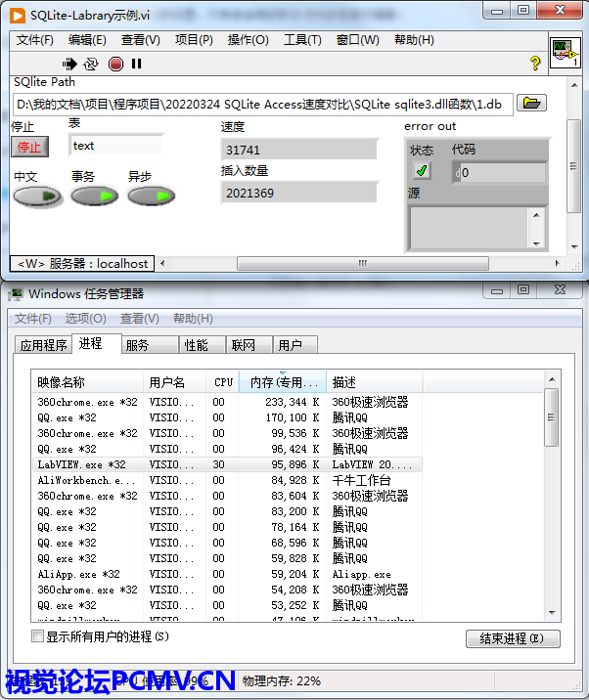Click the Run arrow in LabVIEW toolbar
This screenshot has width=589, height=700.
[x=71, y=64]
